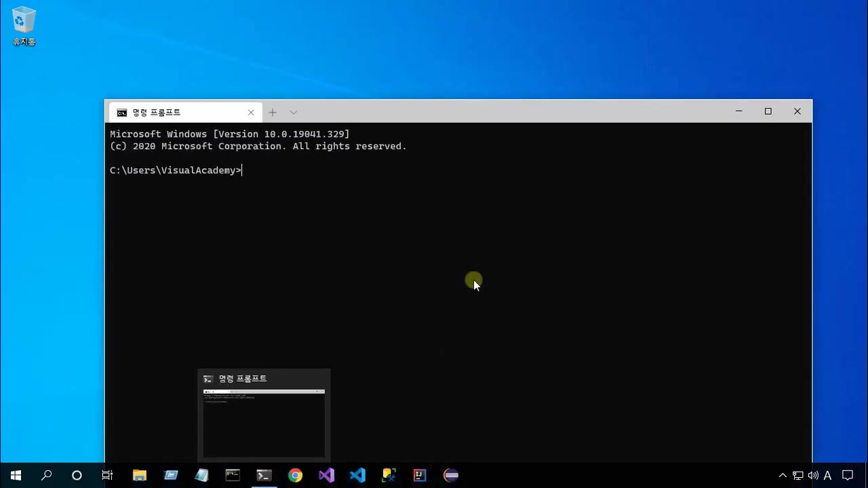Toggle the IME input mode indicator A
Screen dimensions: 868x488
827,475
